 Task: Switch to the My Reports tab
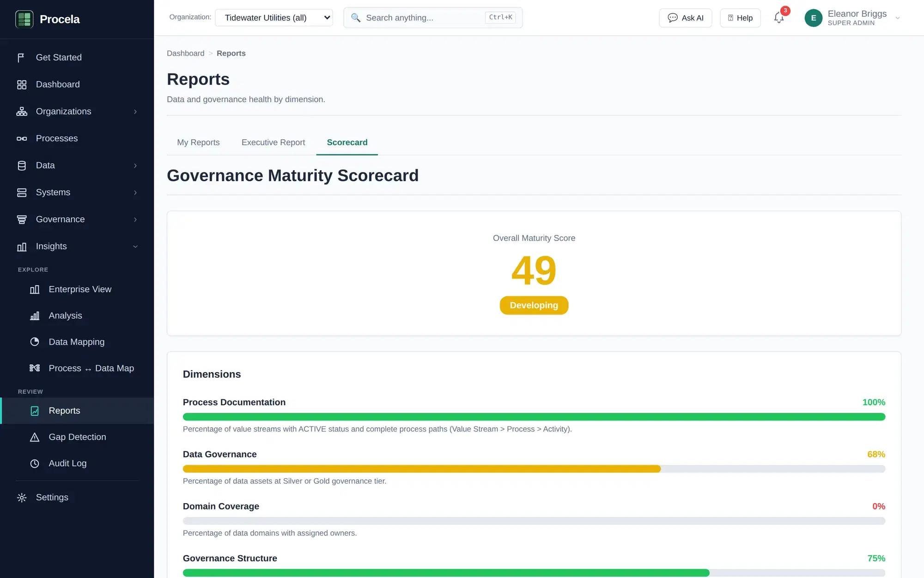[x=198, y=142]
